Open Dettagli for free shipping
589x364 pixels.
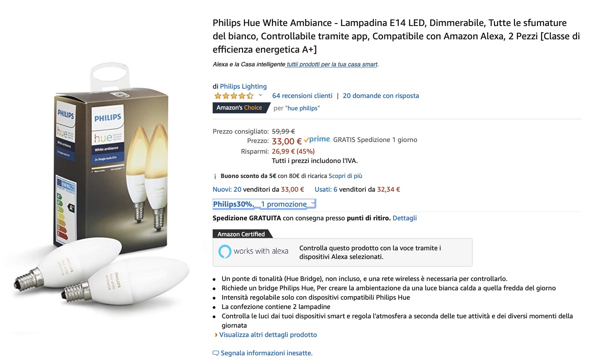click(404, 218)
